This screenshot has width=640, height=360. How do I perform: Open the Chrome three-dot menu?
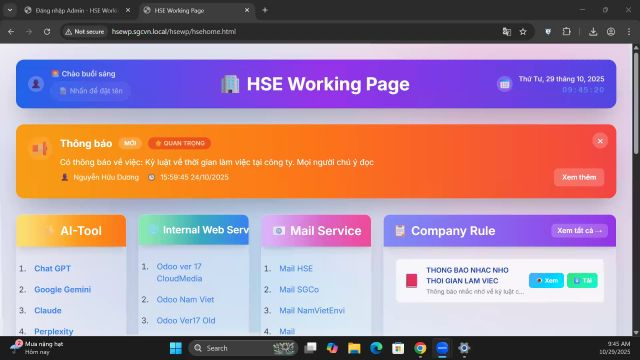(629, 31)
